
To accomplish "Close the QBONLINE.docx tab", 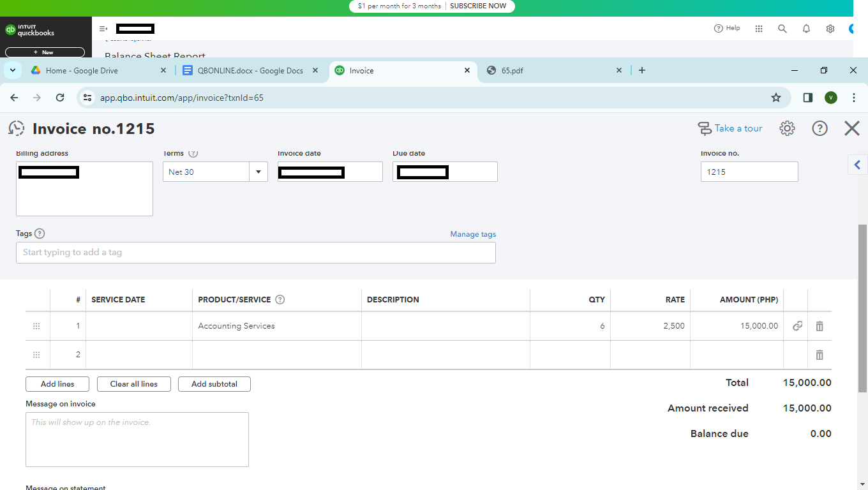I will pyautogui.click(x=315, y=71).
